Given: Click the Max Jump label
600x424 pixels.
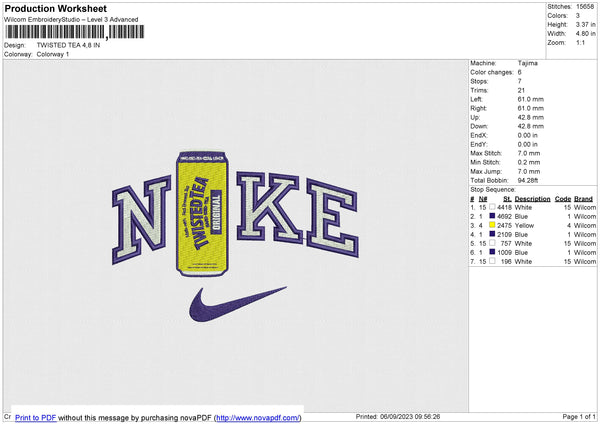Looking at the screenshot, I should tap(486, 171).
